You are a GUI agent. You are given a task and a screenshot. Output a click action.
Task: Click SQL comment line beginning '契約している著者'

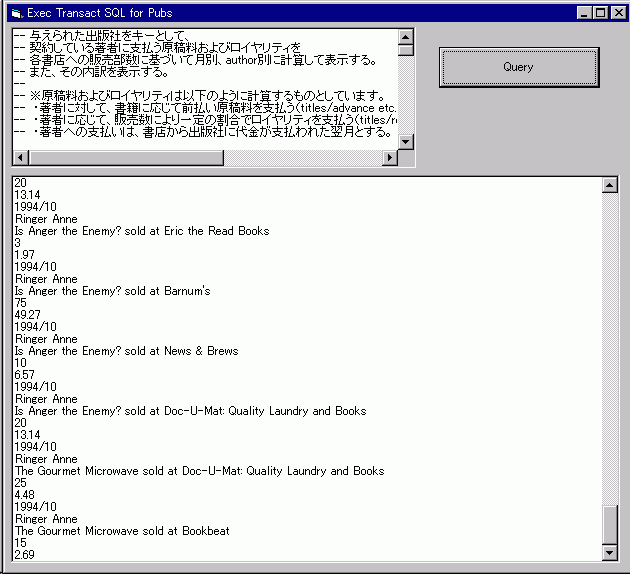(x=157, y=48)
